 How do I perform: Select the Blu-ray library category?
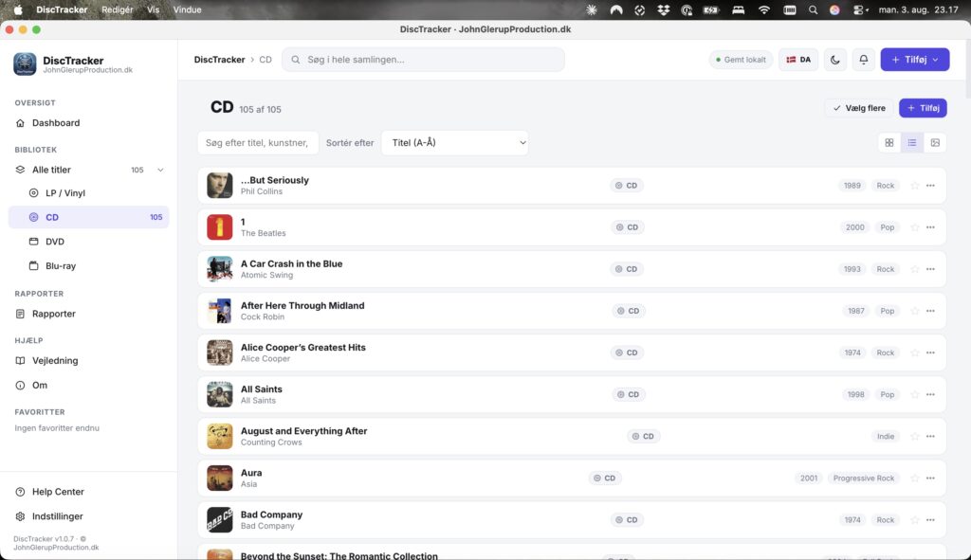point(88,266)
